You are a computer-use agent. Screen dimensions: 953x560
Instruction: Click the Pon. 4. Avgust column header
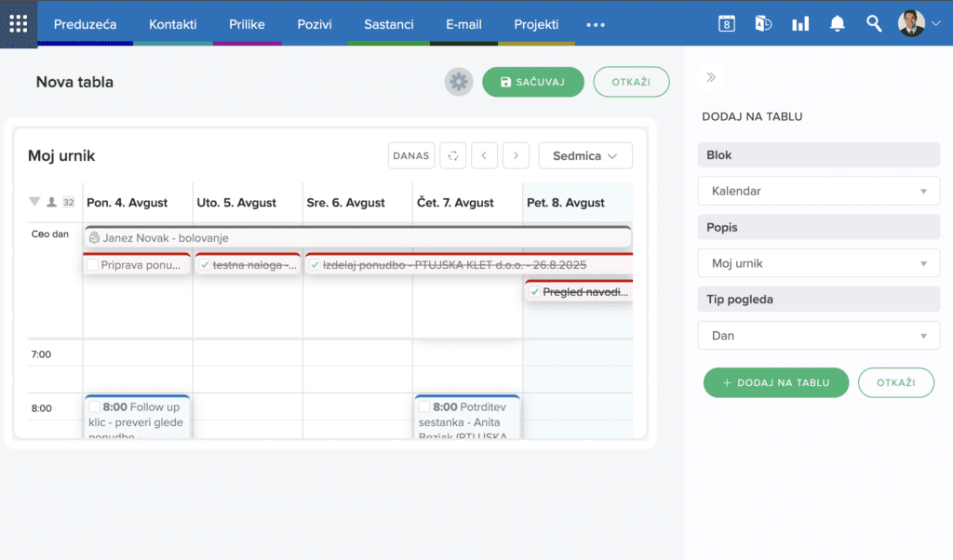pyautogui.click(x=127, y=202)
